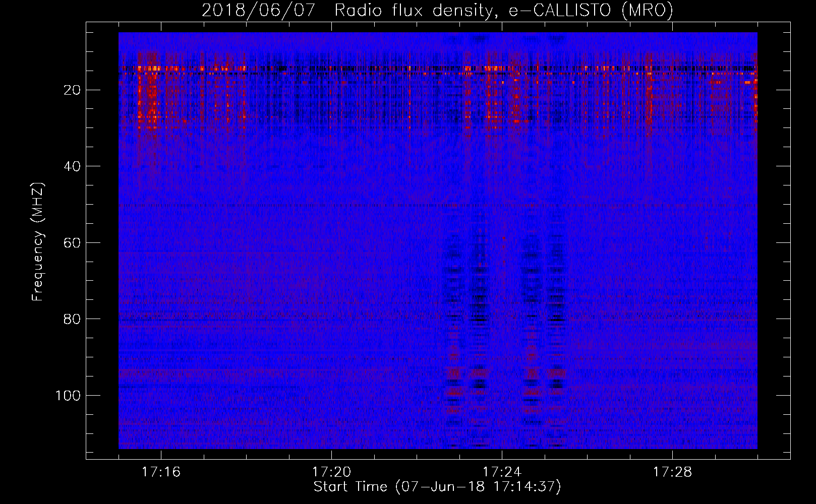This screenshot has height=504, width=816.
Task: Click the 80 MHz frequency tick label
Action: (x=72, y=319)
